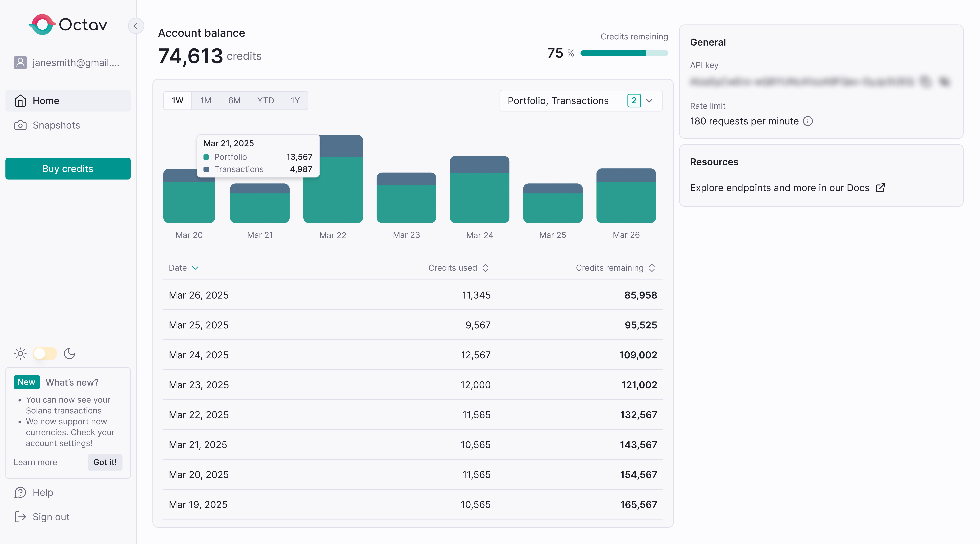The width and height of the screenshot is (980, 544).
Task: Toggle the light/dark theme switch
Action: tap(45, 354)
